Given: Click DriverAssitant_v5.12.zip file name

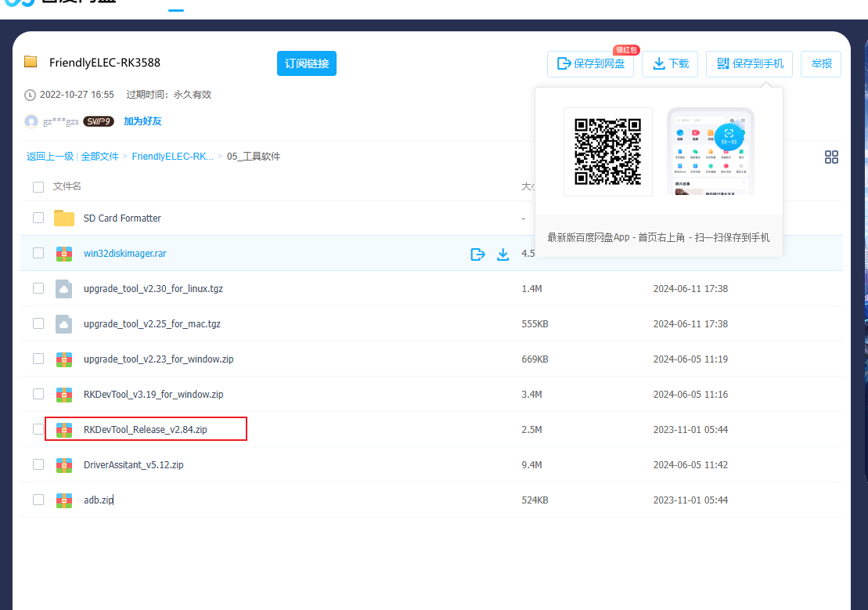Looking at the screenshot, I should (x=133, y=465).
